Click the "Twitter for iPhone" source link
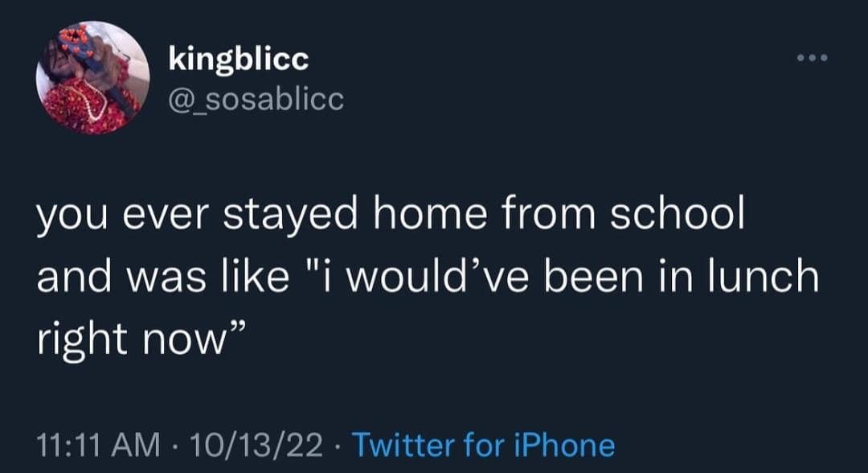This screenshot has width=868, height=473. pos(484,444)
